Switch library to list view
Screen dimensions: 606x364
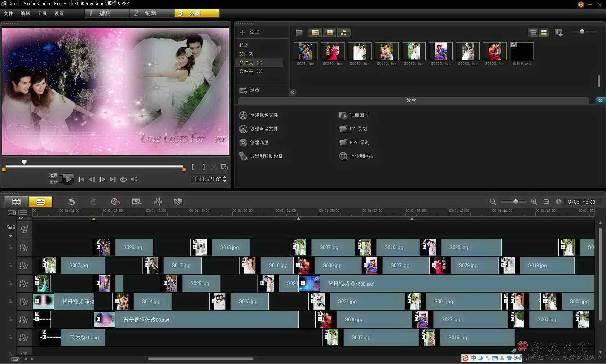[x=533, y=32]
